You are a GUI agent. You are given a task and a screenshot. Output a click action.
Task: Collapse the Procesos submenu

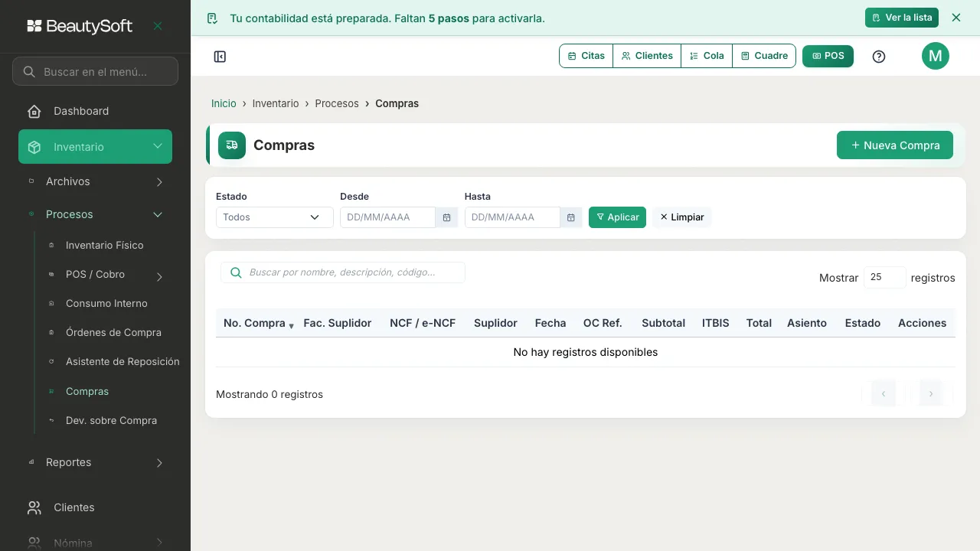point(158,215)
